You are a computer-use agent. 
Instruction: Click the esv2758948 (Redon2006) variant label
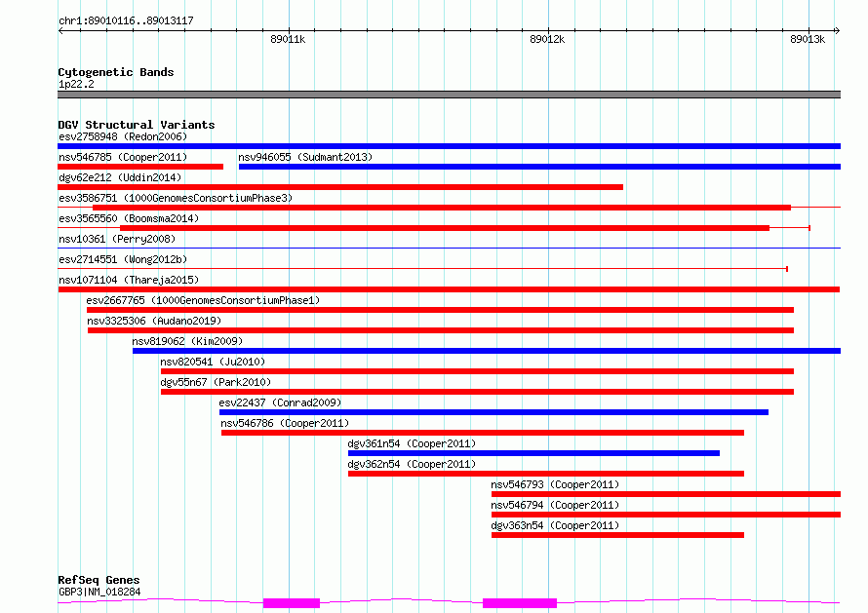[123, 136]
